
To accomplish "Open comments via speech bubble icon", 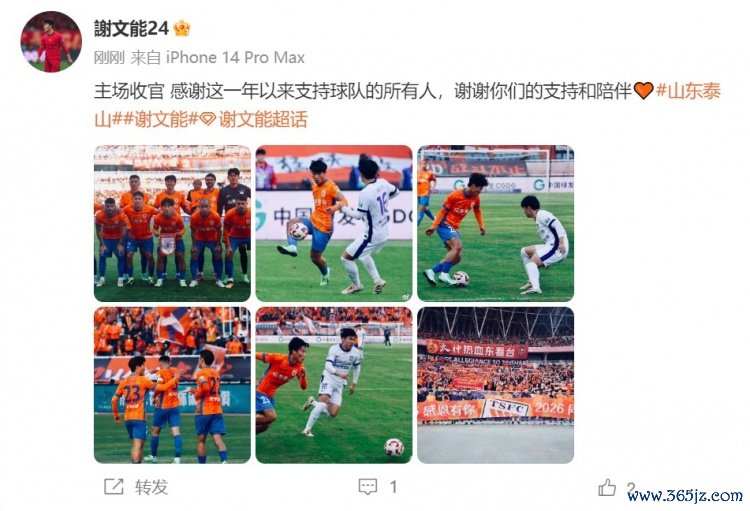I will pos(367,487).
